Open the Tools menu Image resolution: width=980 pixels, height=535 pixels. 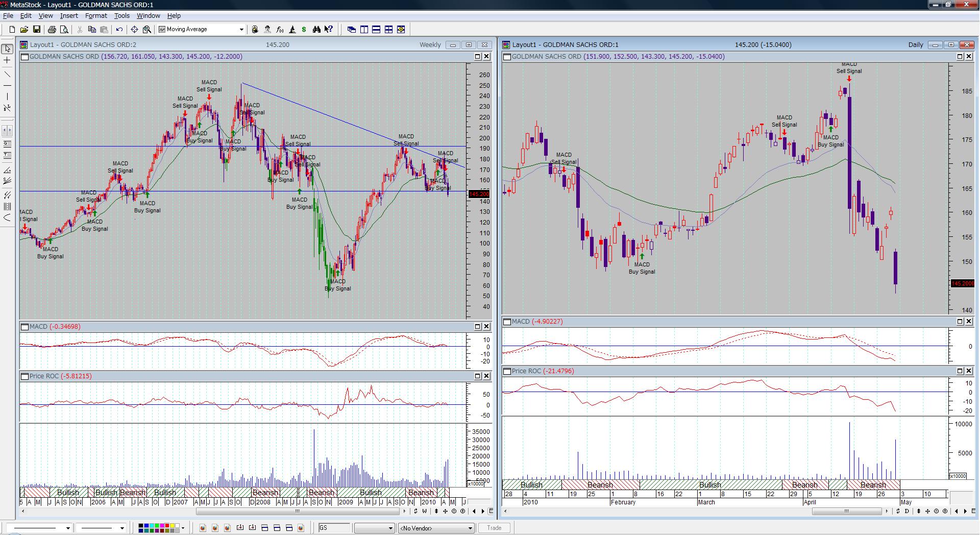click(121, 16)
